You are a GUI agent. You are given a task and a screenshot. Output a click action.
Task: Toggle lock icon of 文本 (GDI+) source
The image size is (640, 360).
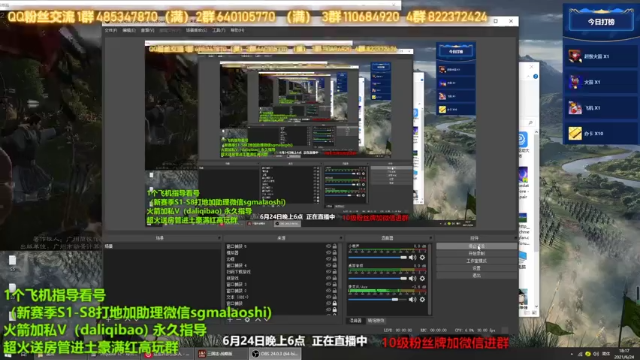click(335, 297)
